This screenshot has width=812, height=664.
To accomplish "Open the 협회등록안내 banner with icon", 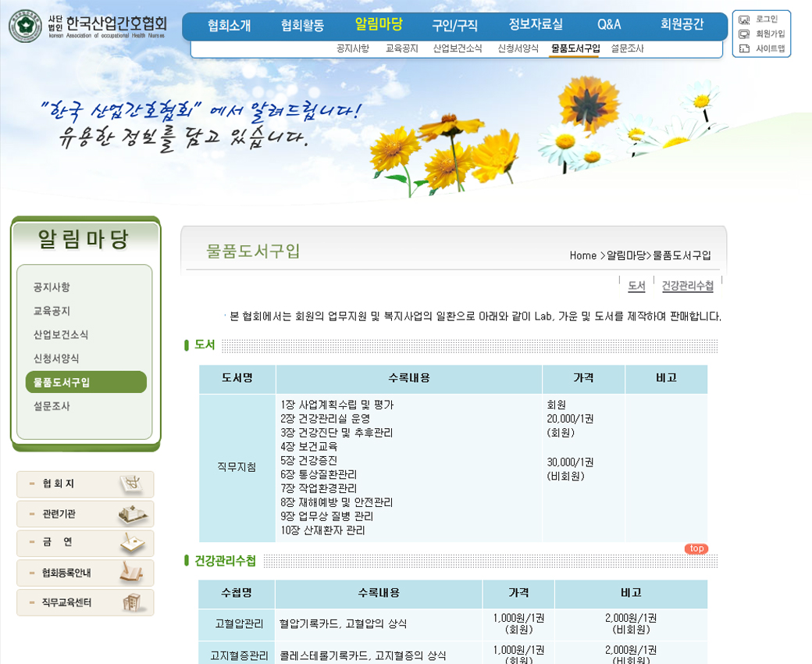I will pos(85,573).
